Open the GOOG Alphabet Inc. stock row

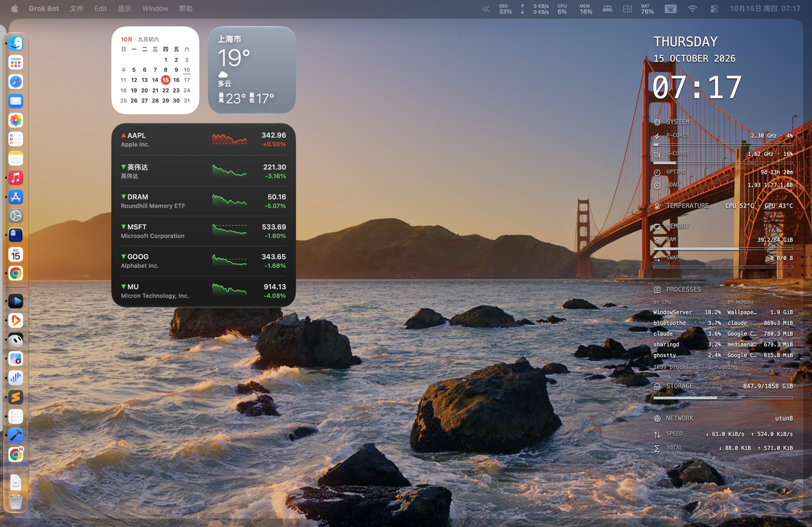(204, 261)
